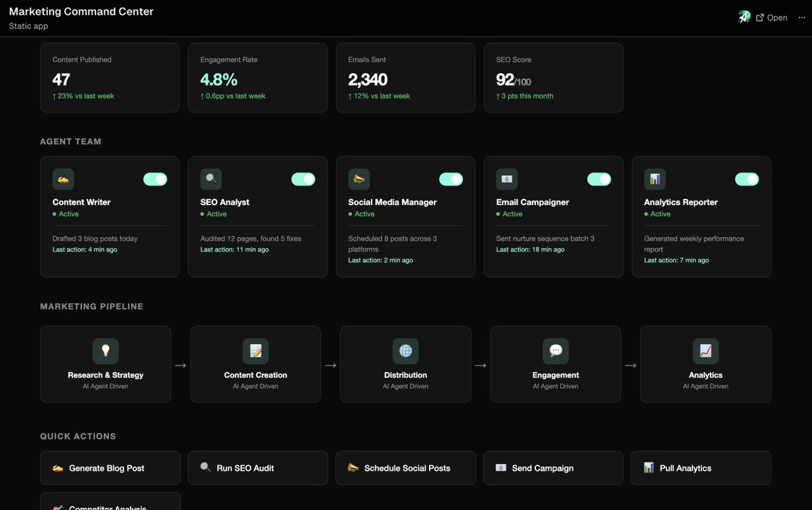Click the megaphone icon in Schedule Social Posts
The height and width of the screenshot is (510, 812).
353,468
